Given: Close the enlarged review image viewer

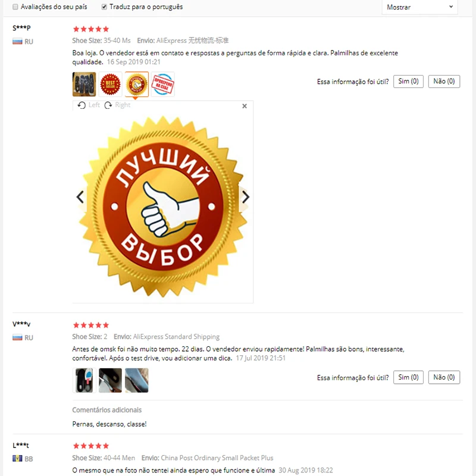Looking at the screenshot, I should tap(245, 106).
